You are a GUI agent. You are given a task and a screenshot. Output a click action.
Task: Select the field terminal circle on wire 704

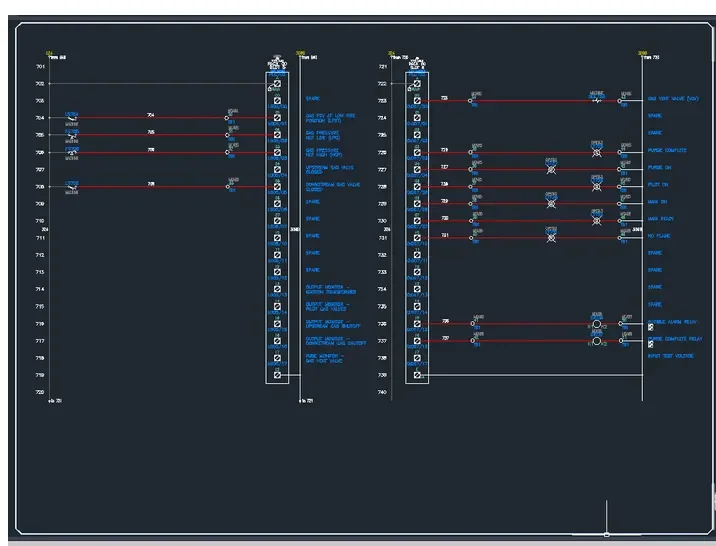(226, 118)
